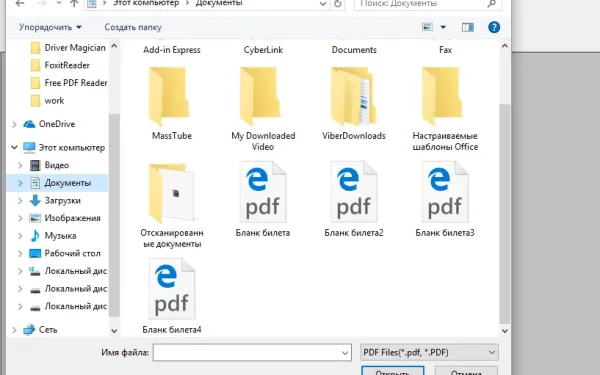Expand the OneDrive tree node
Viewport: 600px width, 375px height.
click(14, 124)
